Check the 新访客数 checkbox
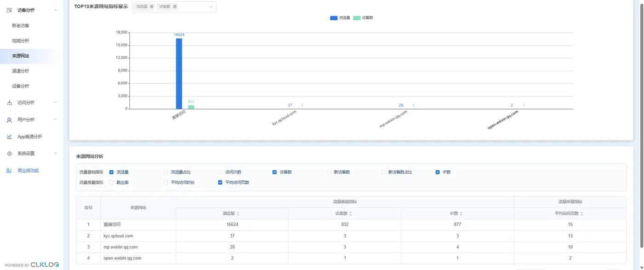Screen dimensions: 644x270 (329, 172)
